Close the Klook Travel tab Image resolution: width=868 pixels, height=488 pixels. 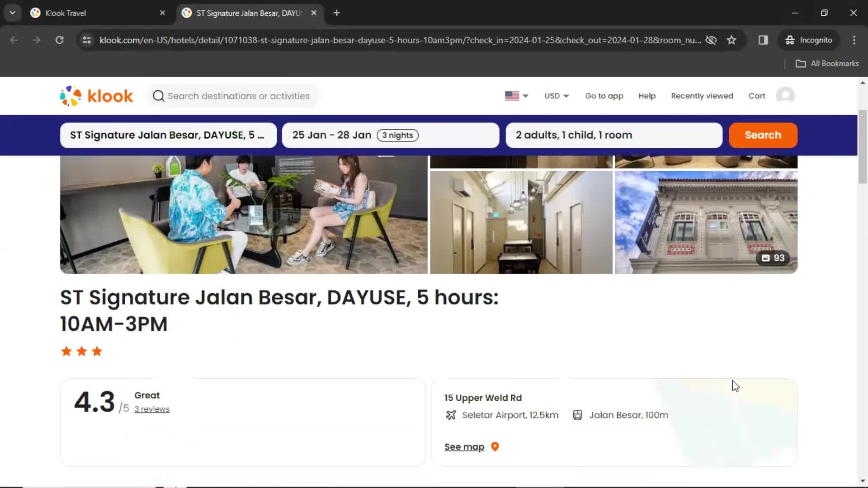[x=162, y=13]
